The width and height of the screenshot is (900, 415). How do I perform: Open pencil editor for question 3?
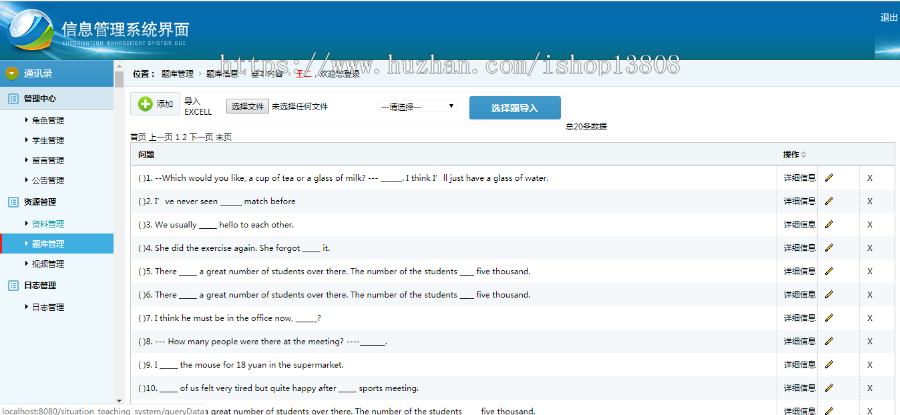pyautogui.click(x=828, y=224)
